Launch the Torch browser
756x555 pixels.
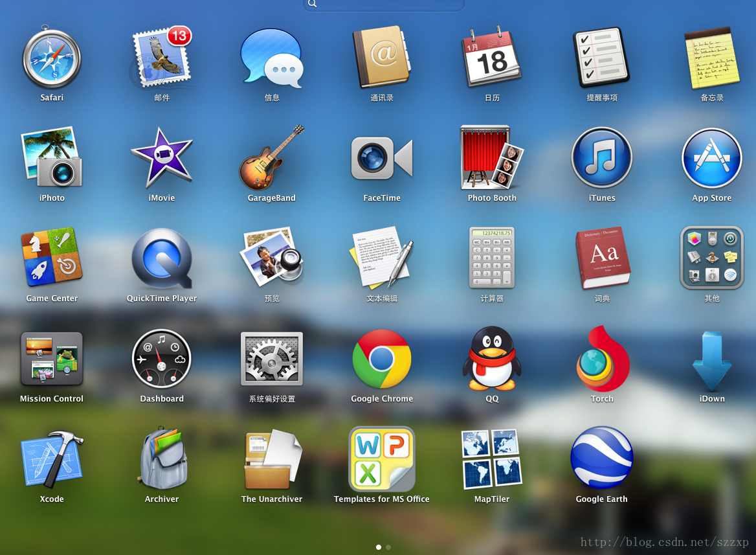coord(602,358)
